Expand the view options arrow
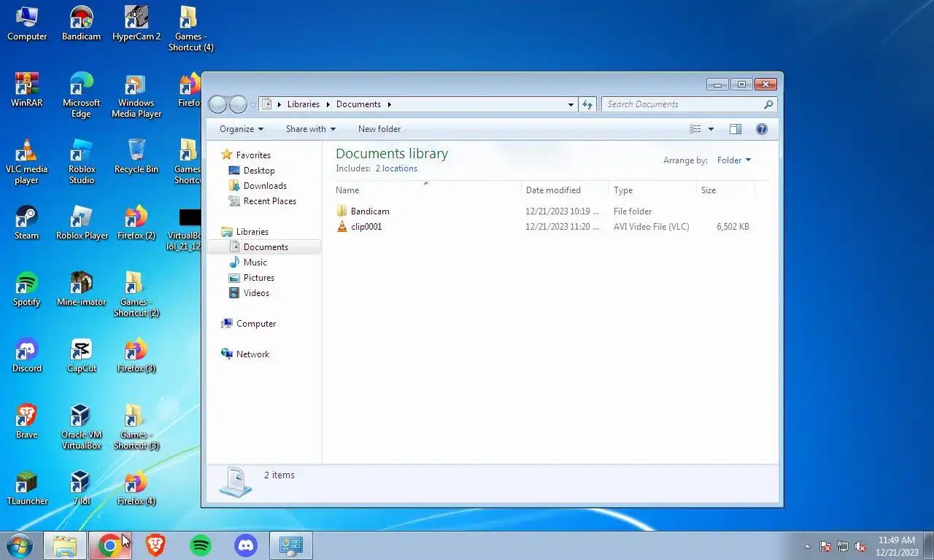The height and width of the screenshot is (560, 934). point(711,129)
